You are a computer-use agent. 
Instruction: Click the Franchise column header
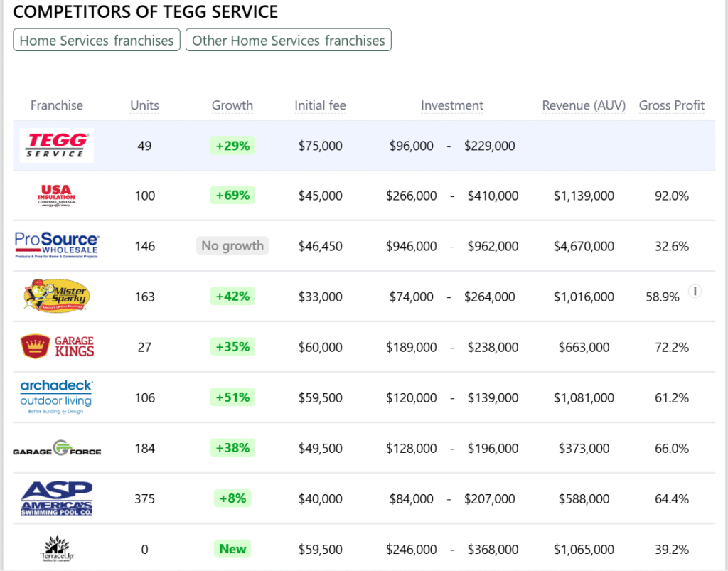click(57, 105)
